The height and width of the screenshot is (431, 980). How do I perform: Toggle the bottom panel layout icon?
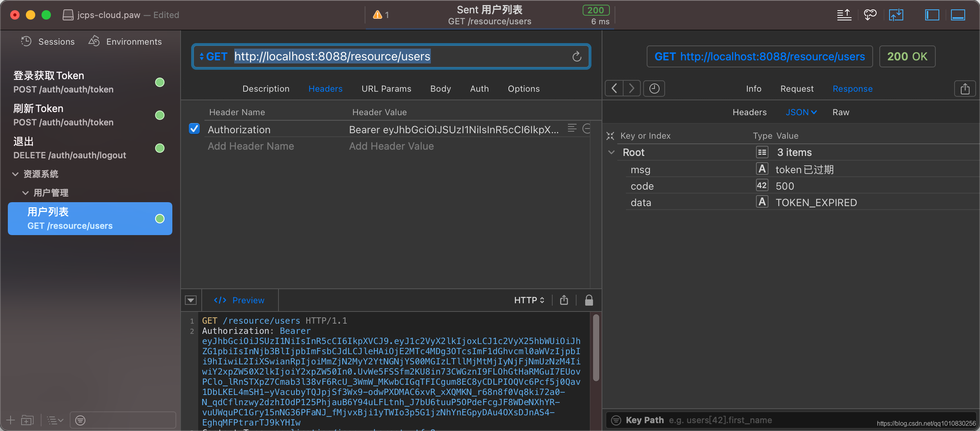(958, 15)
